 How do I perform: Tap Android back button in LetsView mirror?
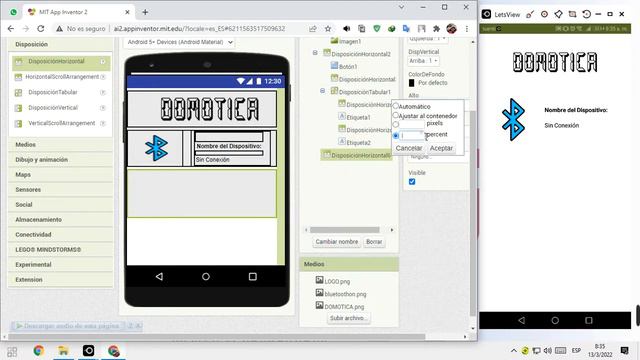point(522,320)
